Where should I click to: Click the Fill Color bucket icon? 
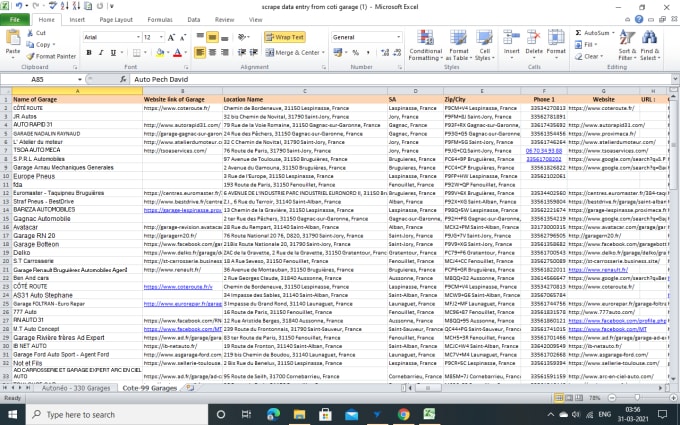(x=160, y=52)
